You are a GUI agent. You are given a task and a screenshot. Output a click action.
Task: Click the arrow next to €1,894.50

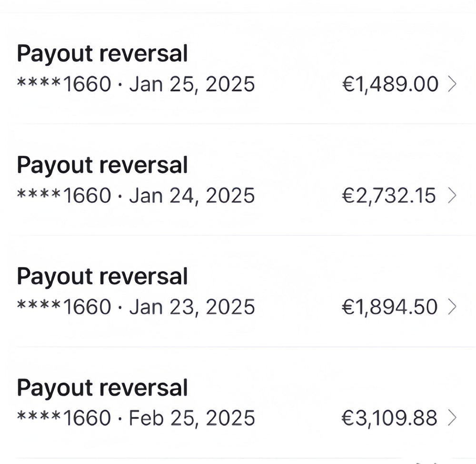(453, 307)
